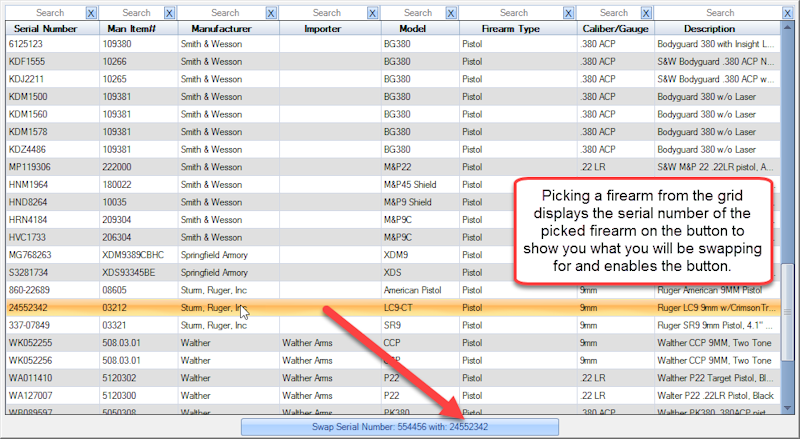Click the XDS93345BE item number cell
Image resolution: width=800 pixels, height=439 pixels.
coord(139,273)
